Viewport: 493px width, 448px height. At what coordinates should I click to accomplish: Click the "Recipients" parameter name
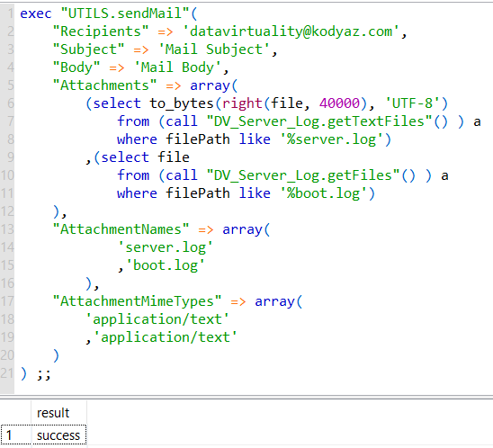[x=101, y=31]
